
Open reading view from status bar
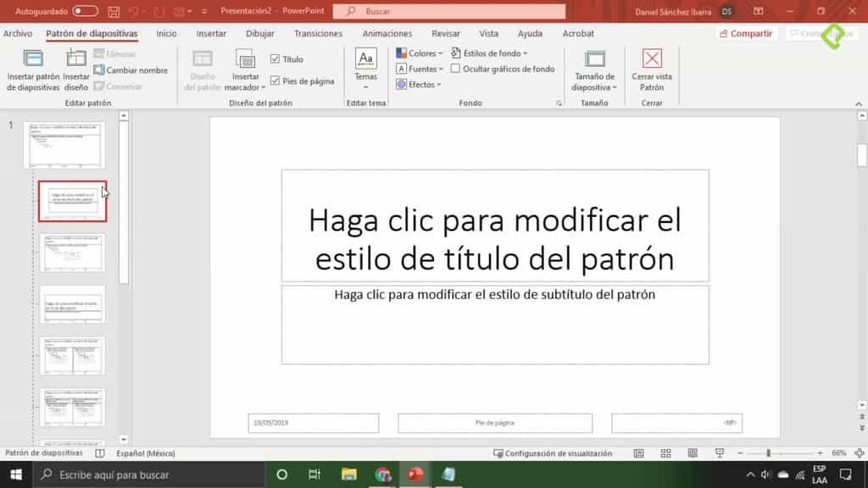point(693,453)
